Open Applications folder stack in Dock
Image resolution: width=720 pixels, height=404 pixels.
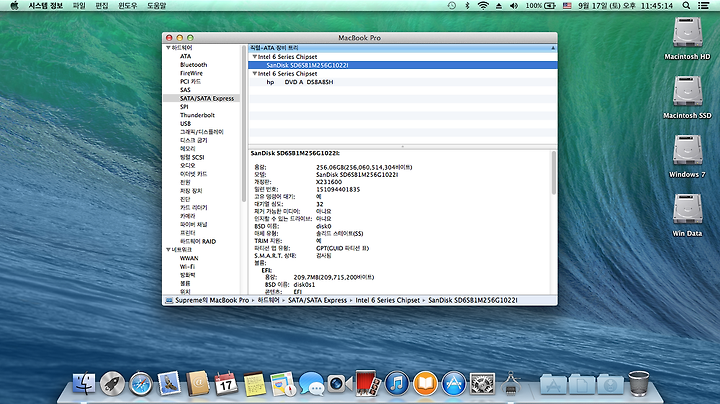(553, 384)
